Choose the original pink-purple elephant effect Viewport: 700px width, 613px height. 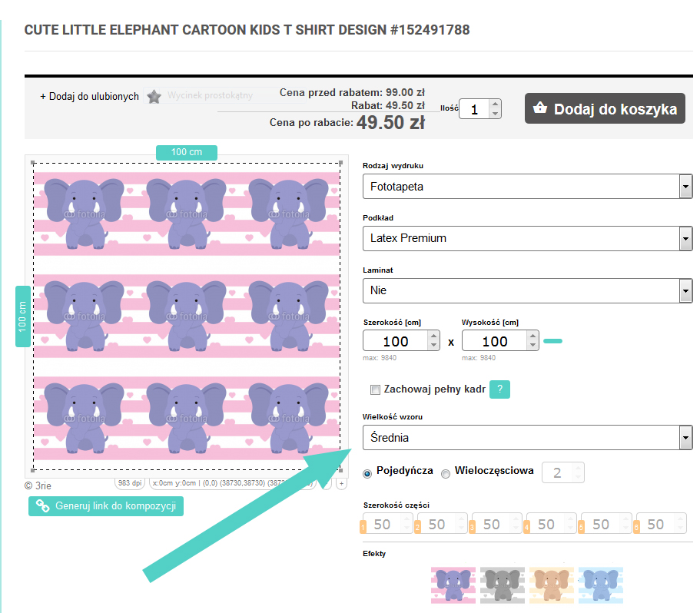pyautogui.click(x=453, y=585)
